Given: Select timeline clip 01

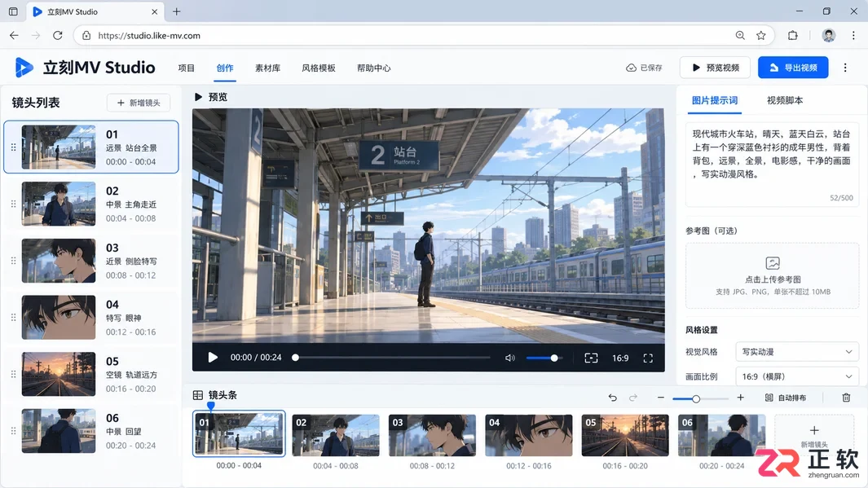Looking at the screenshot, I should 239,433.
